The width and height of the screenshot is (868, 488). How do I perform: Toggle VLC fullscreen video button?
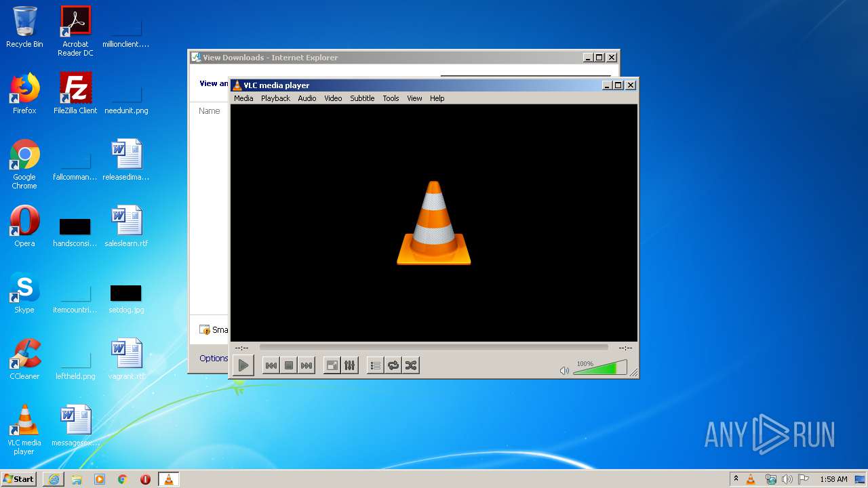[332, 365]
